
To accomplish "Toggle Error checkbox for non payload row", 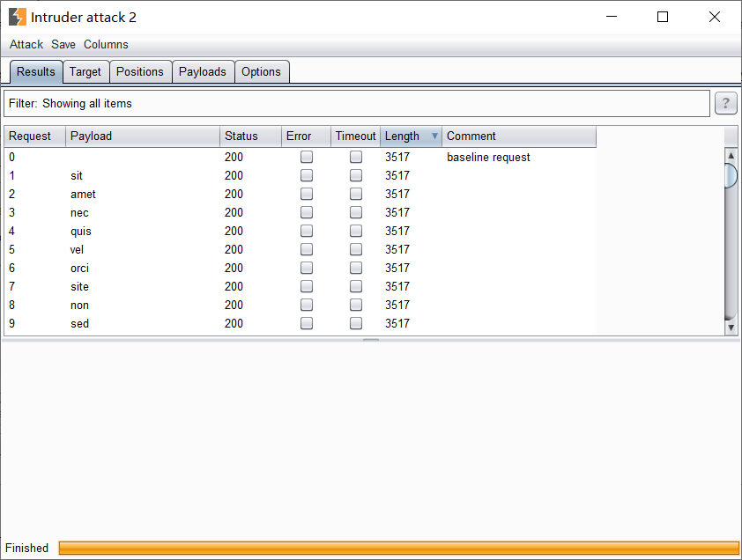I will pyautogui.click(x=307, y=305).
